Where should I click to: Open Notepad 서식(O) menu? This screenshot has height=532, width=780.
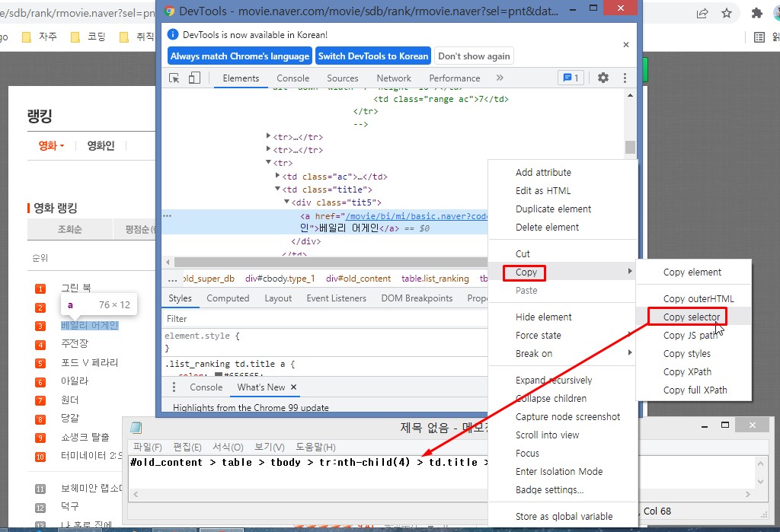(228, 447)
